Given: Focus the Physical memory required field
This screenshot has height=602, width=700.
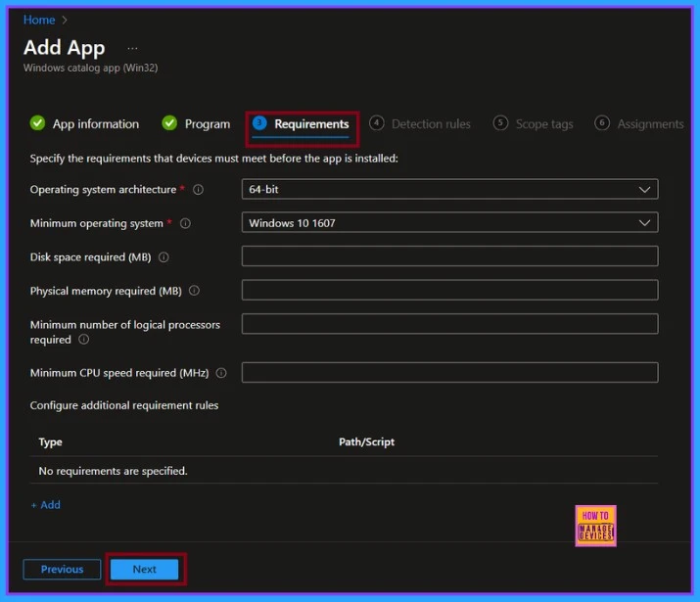Looking at the screenshot, I should (449, 290).
